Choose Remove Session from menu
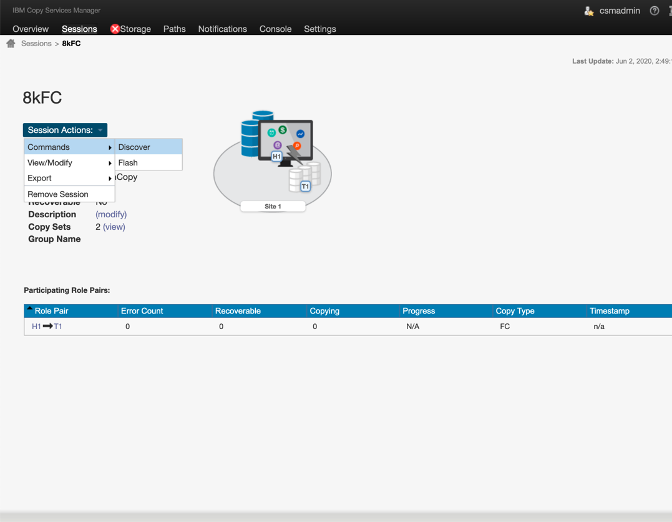Viewport: 672px width, 522px height. tap(69, 194)
